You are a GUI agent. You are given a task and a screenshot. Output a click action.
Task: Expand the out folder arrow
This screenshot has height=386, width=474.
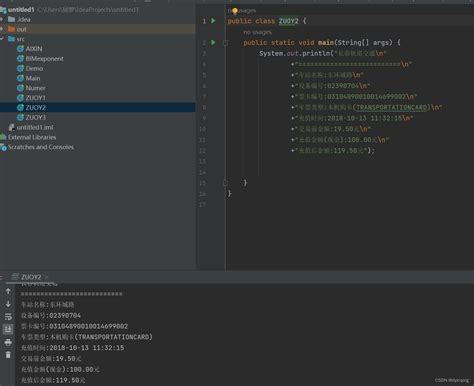pyautogui.click(x=2, y=29)
